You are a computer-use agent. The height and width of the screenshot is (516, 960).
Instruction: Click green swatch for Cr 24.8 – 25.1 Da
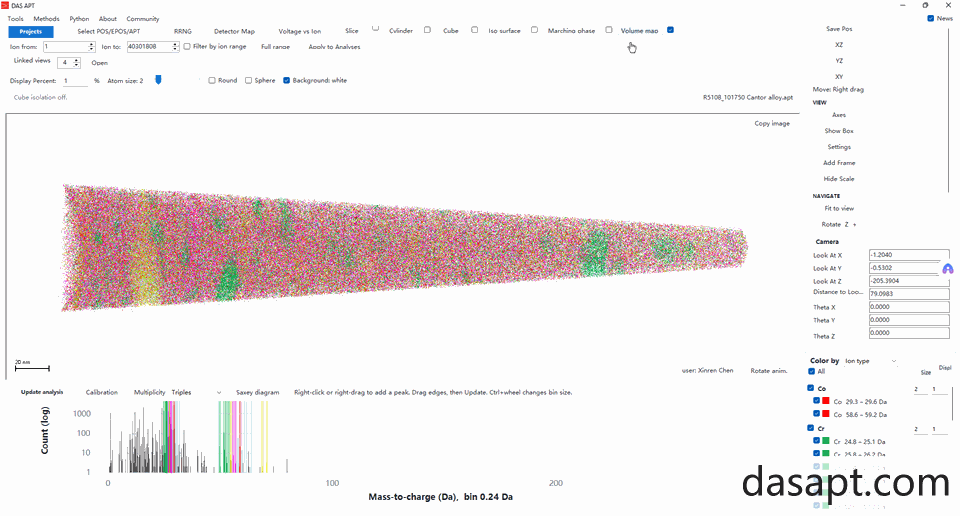point(825,441)
